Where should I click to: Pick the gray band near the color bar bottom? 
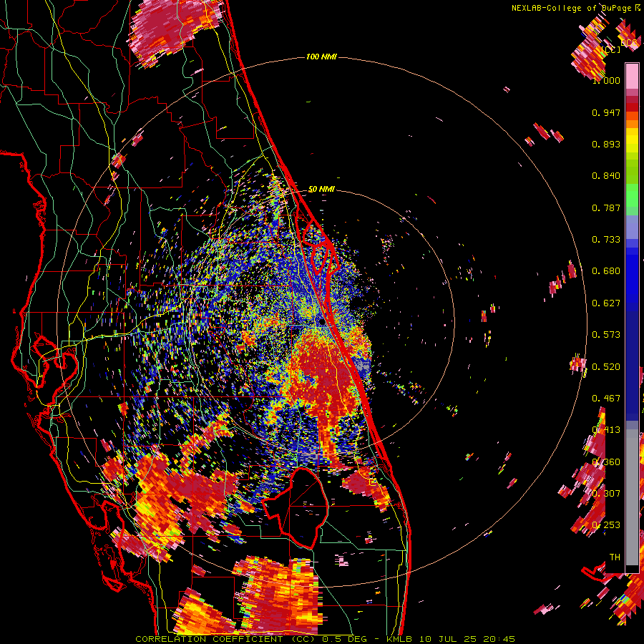pos(632,497)
